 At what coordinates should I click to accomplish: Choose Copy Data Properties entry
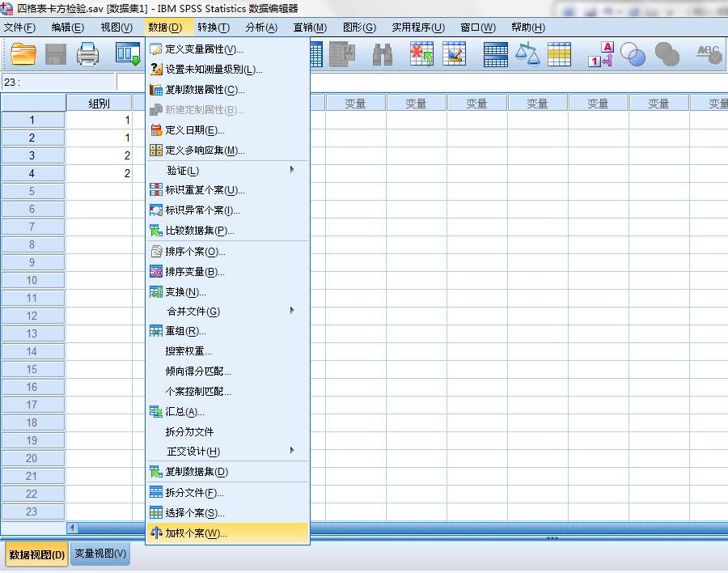pos(227,90)
